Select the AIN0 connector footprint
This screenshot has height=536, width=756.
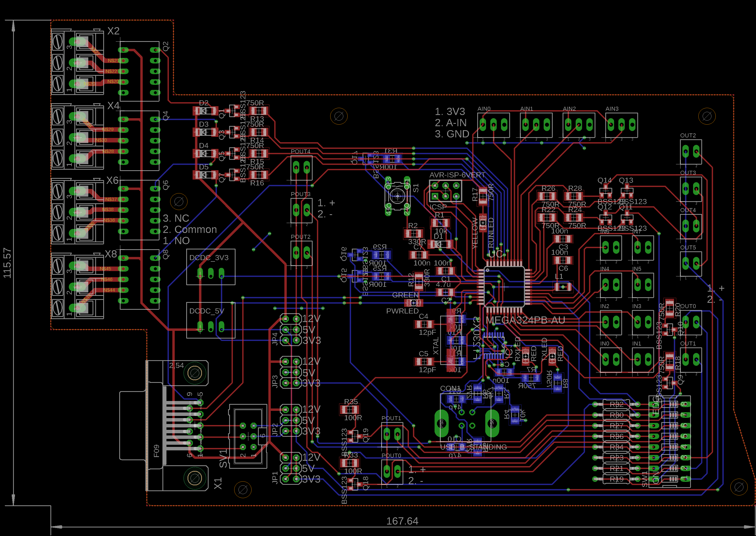click(493, 125)
